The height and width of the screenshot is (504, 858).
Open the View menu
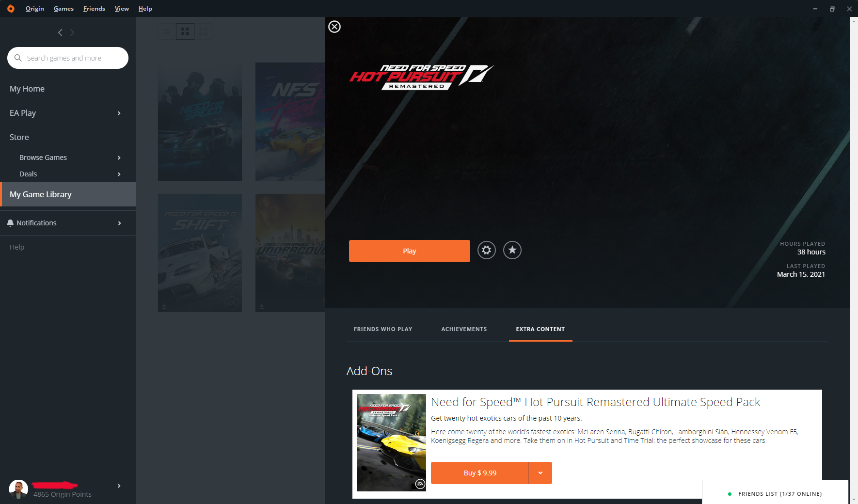(122, 8)
